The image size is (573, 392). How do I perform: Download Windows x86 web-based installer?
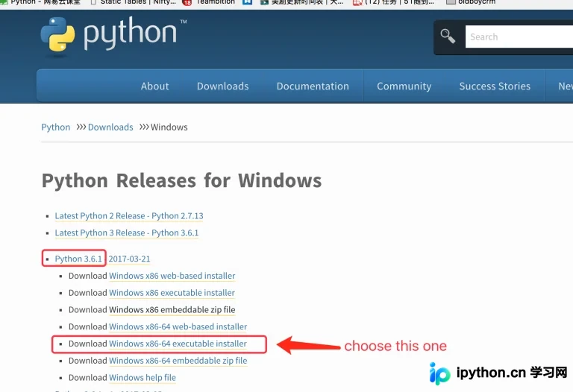click(x=172, y=276)
